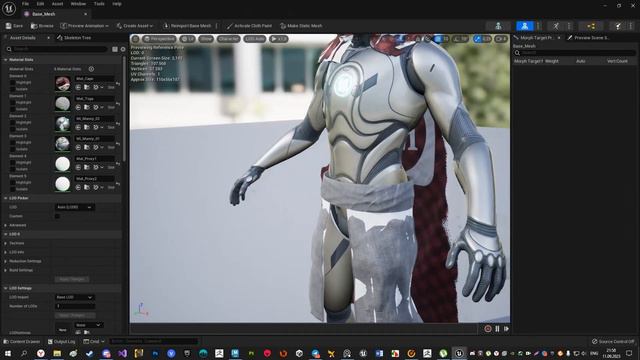The width and height of the screenshot is (640, 360).
Task: Click reset arrow for Element 2 material
Action: 118,123
